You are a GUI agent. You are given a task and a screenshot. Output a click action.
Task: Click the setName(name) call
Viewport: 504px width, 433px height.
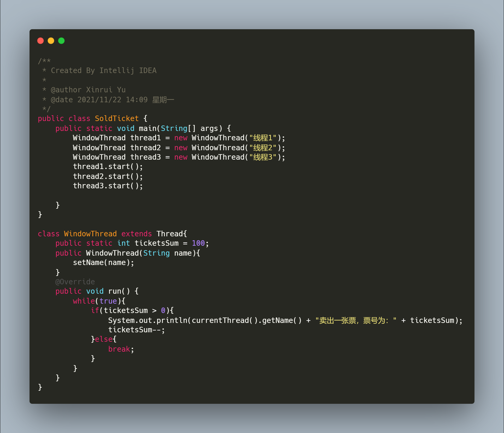pos(103,262)
